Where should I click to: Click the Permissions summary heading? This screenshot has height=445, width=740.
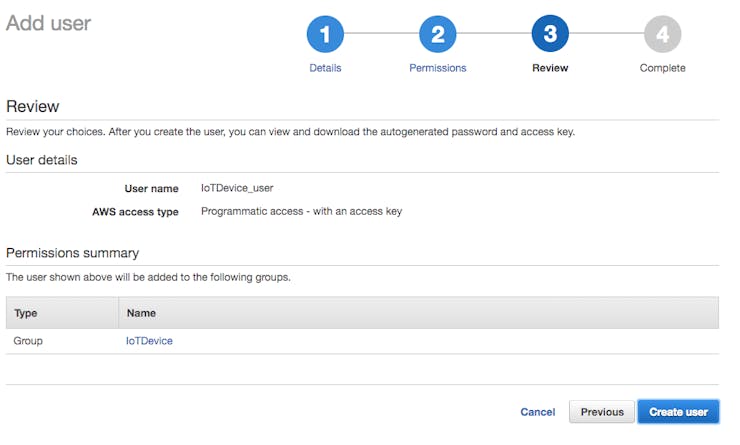72,253
